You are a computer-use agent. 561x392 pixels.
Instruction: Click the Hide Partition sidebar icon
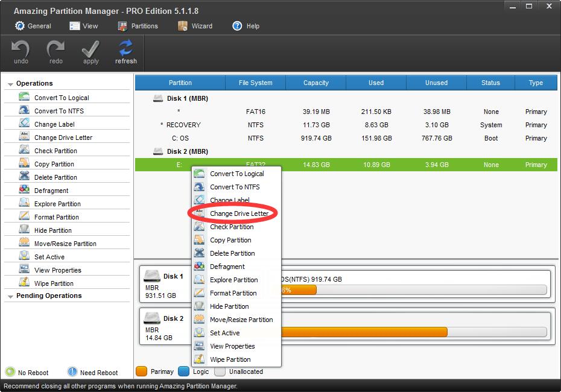coord(24,229)
